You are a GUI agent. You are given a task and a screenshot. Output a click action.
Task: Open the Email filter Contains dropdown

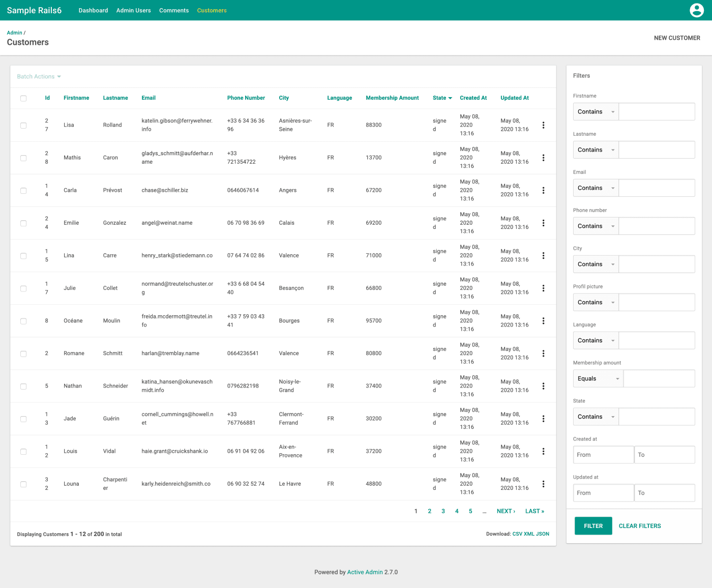[x=596, y=188]
